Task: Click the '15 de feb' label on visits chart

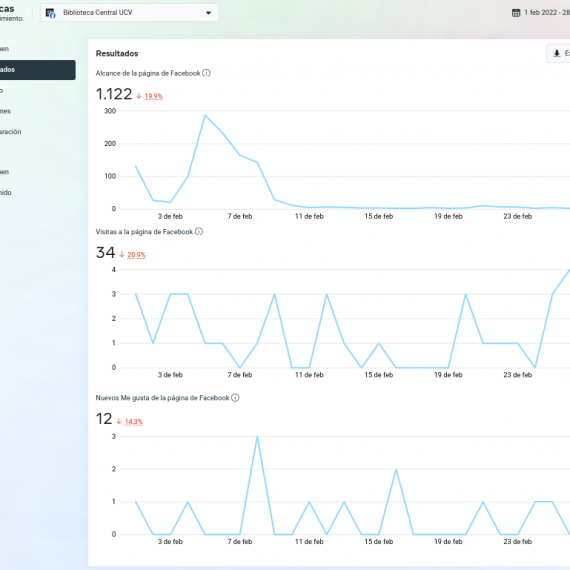Action: 379,375
